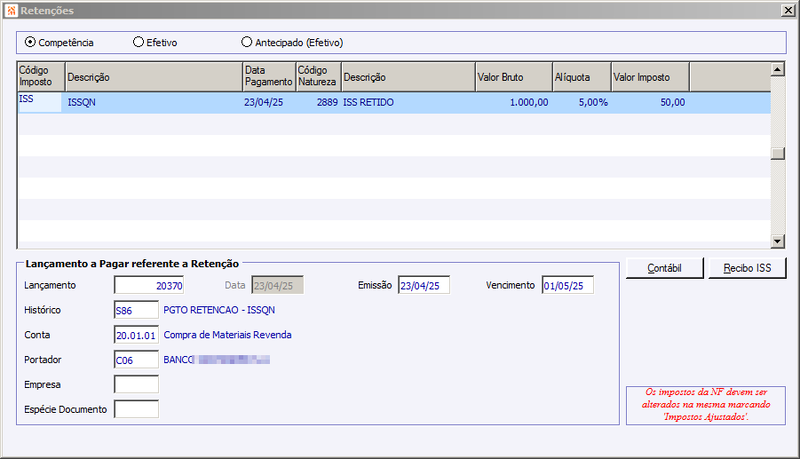Click the Conta field 20.01.01

tap(136, 335)
